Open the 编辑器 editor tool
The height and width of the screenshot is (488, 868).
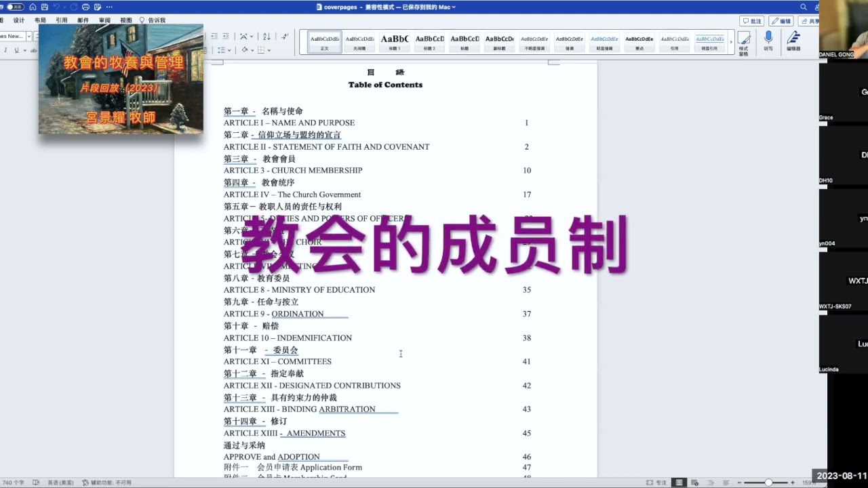coord(793,41)
